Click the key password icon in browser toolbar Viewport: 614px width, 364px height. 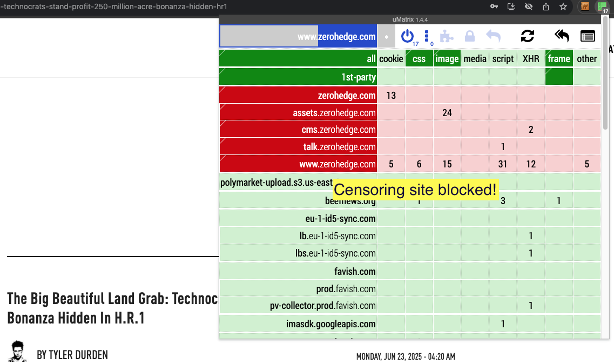coord(494,6)
